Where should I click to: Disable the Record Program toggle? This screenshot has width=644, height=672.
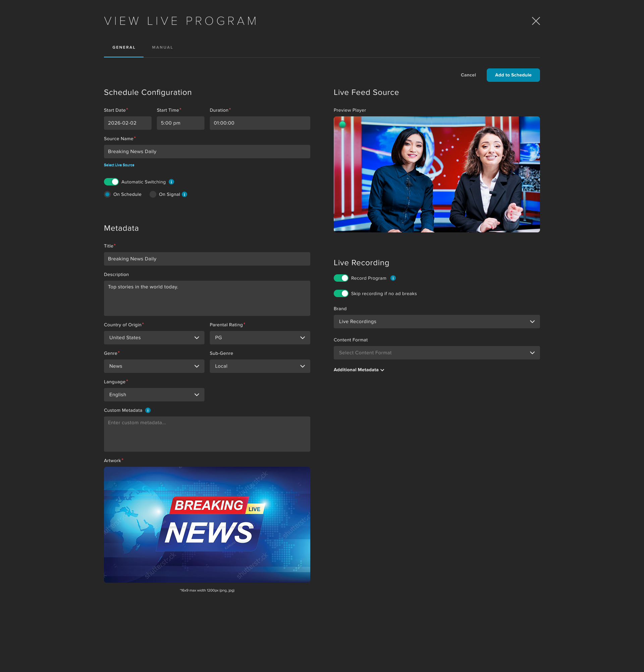click(x=341, y=278)
